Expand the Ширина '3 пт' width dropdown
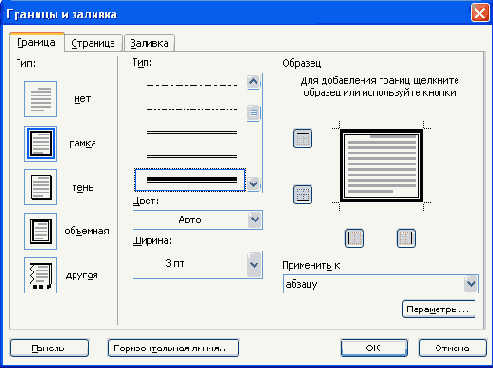Viewport: 493px width, 368px height. click(198, 265)
